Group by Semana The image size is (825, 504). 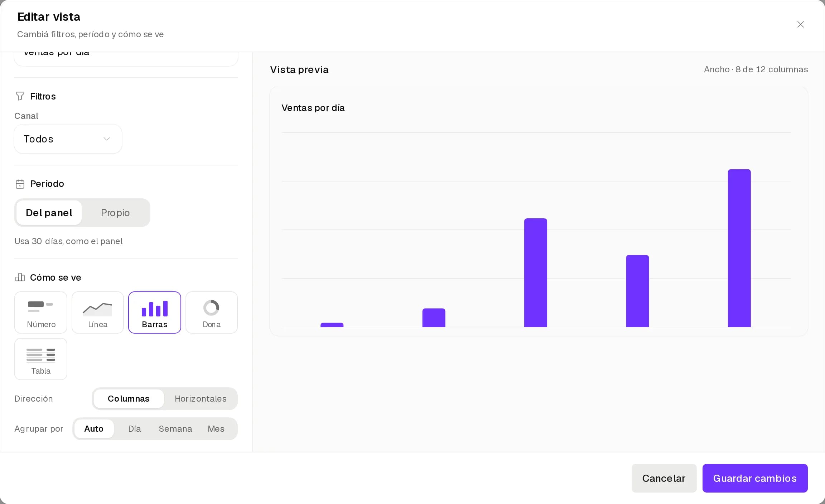tap(175, 429)
